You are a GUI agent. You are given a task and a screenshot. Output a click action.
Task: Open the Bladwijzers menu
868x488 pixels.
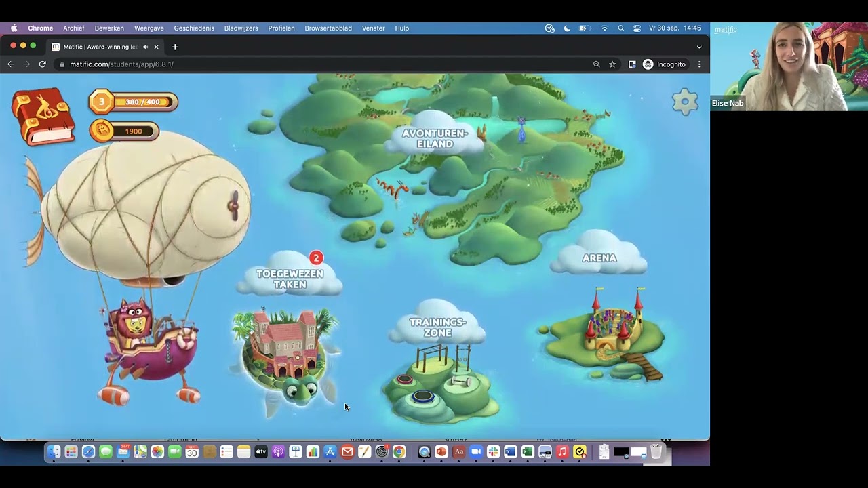pyautogui.click(x=241, y=28)
